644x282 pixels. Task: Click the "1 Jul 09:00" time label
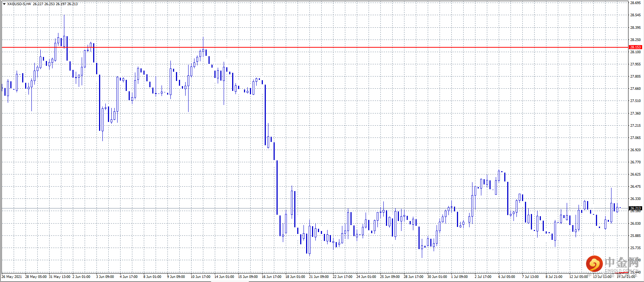pyautogui.click(x=460, y=277)
